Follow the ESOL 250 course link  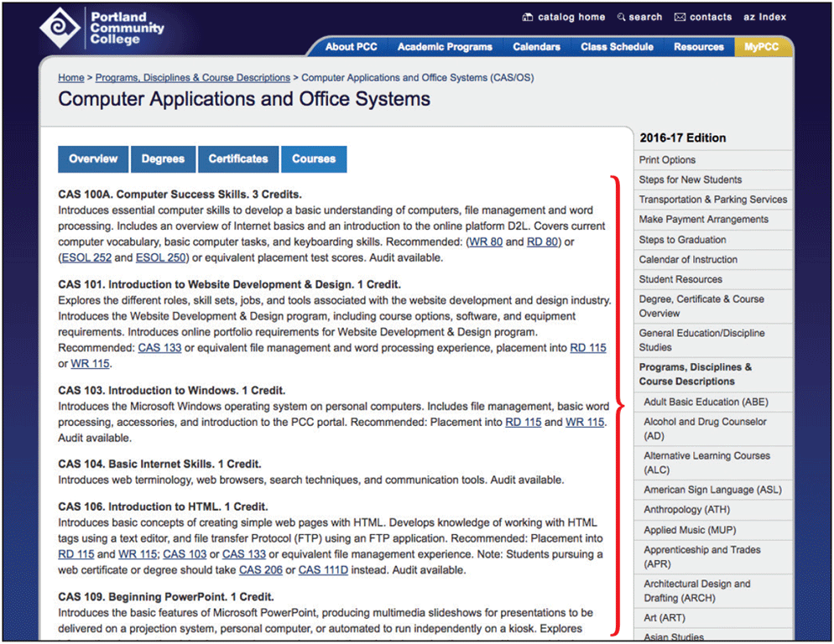(160, 258)
